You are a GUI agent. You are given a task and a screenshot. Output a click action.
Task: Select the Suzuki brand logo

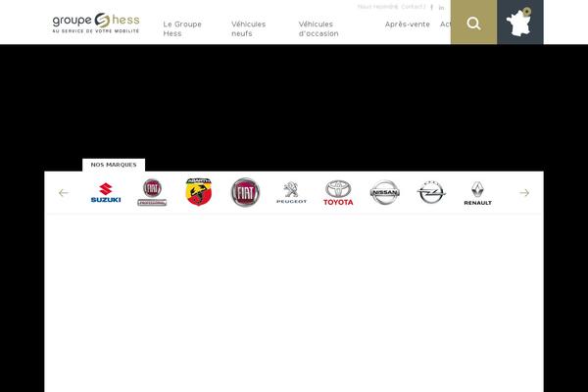(106, 193)
